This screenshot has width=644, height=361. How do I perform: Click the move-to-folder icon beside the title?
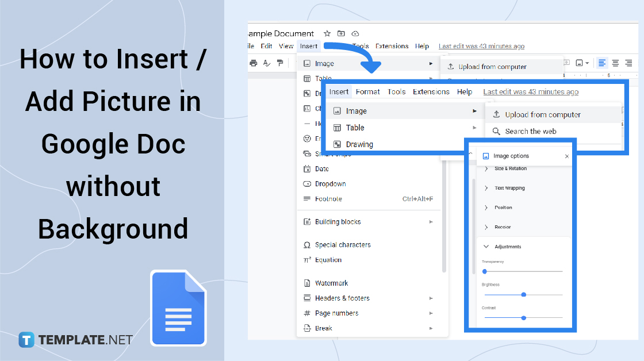pos(341,33)
